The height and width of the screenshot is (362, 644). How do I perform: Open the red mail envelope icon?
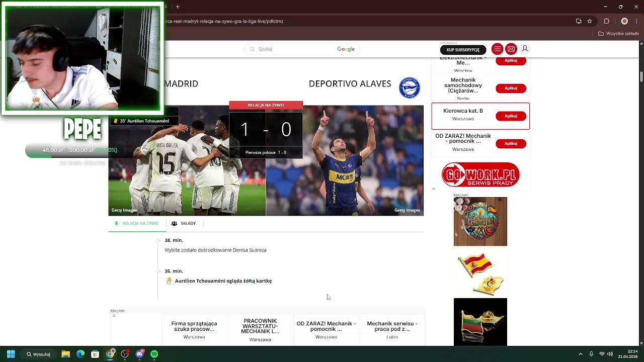(x=511, y=49)
